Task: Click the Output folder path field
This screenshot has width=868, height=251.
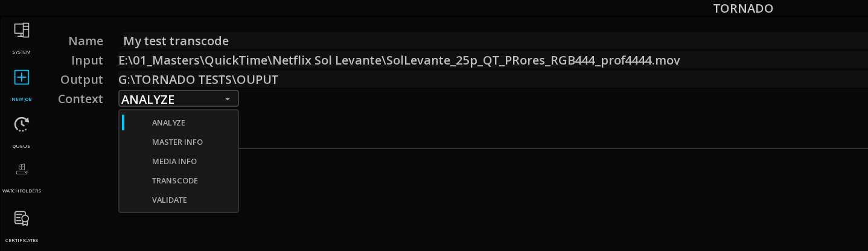Action: (493, 80)
